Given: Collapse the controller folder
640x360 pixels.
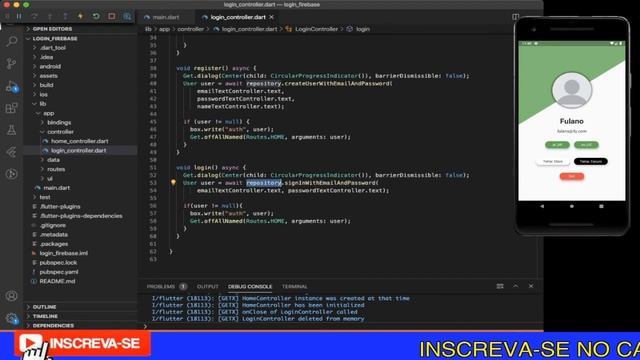Looking at the screenshot, I should (x=60, y=132).
